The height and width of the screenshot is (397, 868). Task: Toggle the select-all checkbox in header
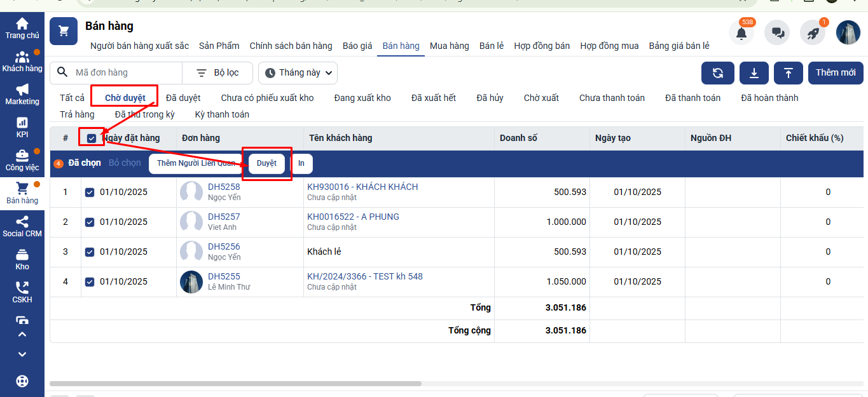tap(92, 138)
